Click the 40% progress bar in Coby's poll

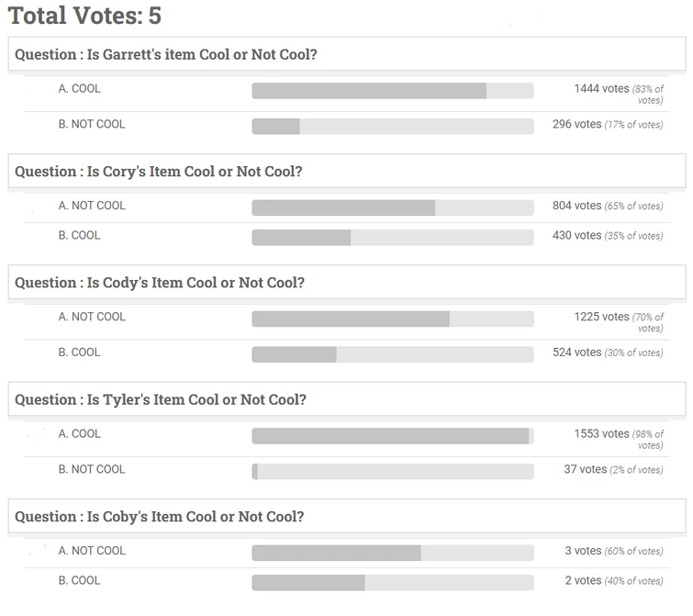(393, 583)
